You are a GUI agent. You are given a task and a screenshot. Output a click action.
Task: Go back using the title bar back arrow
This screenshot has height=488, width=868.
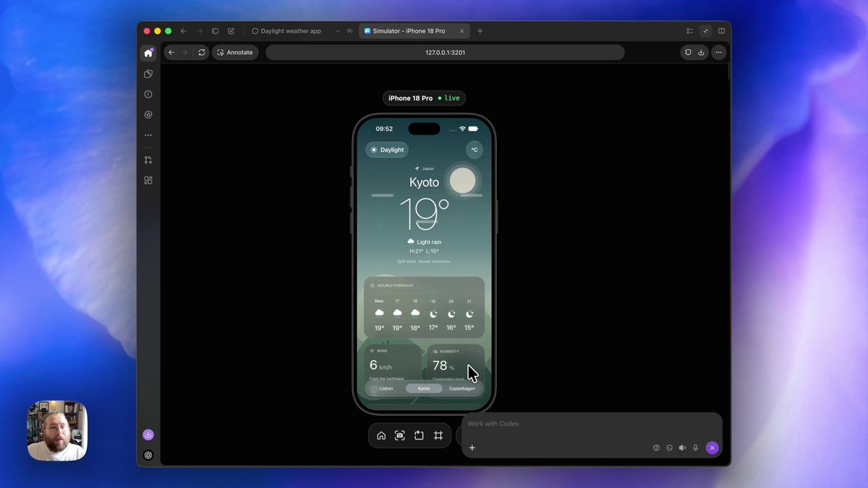click(184, 31)
